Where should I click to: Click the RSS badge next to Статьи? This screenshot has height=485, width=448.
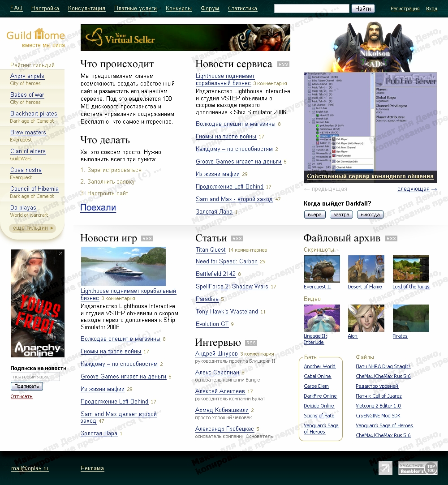click(x=237, y=239)
